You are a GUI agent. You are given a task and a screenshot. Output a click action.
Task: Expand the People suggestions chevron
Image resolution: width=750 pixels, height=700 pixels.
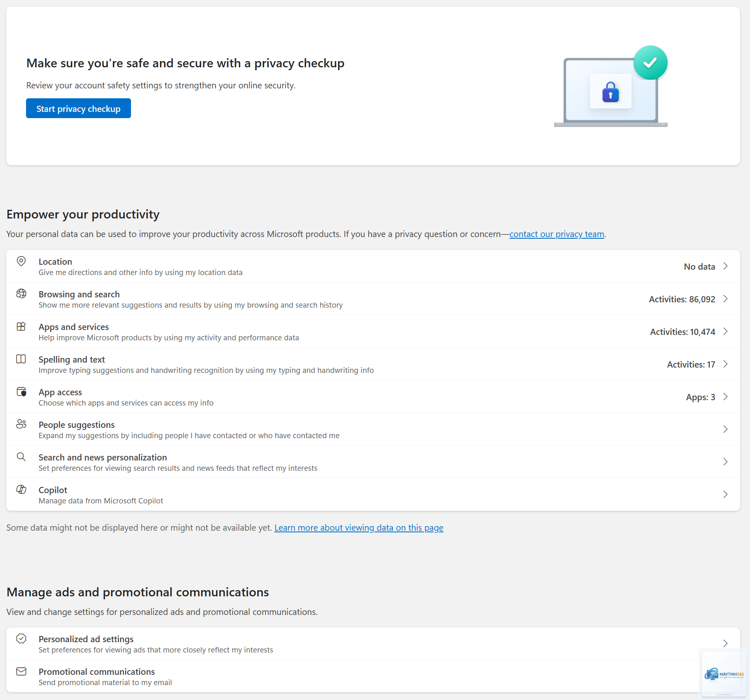click(725, 429)
